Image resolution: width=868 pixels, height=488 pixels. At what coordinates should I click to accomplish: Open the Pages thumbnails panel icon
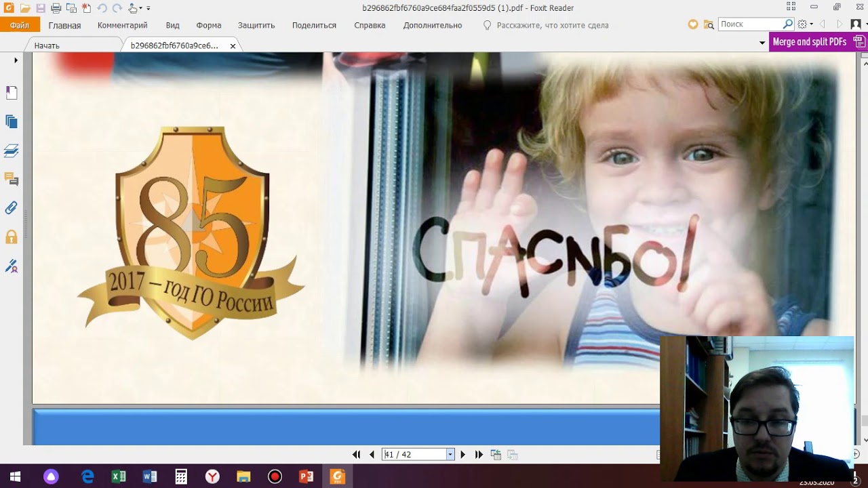(11, 122)
